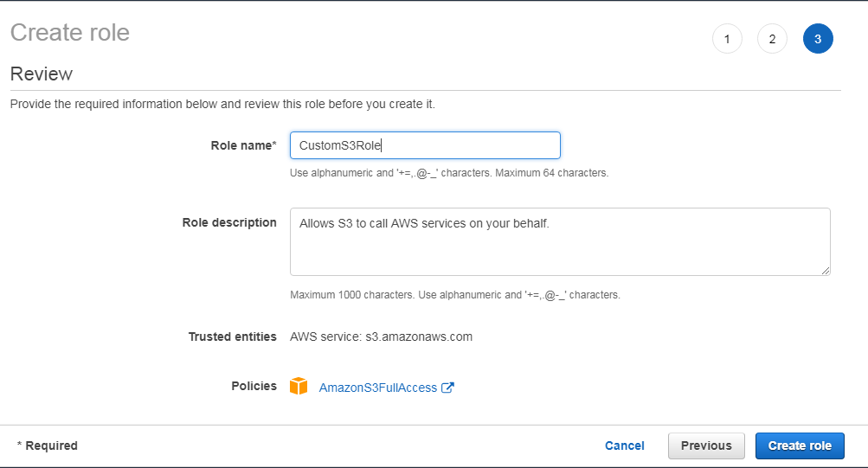The height and width of the screenshot is (468, 868).
Task: Click the Cancel link
Action: 625,446
